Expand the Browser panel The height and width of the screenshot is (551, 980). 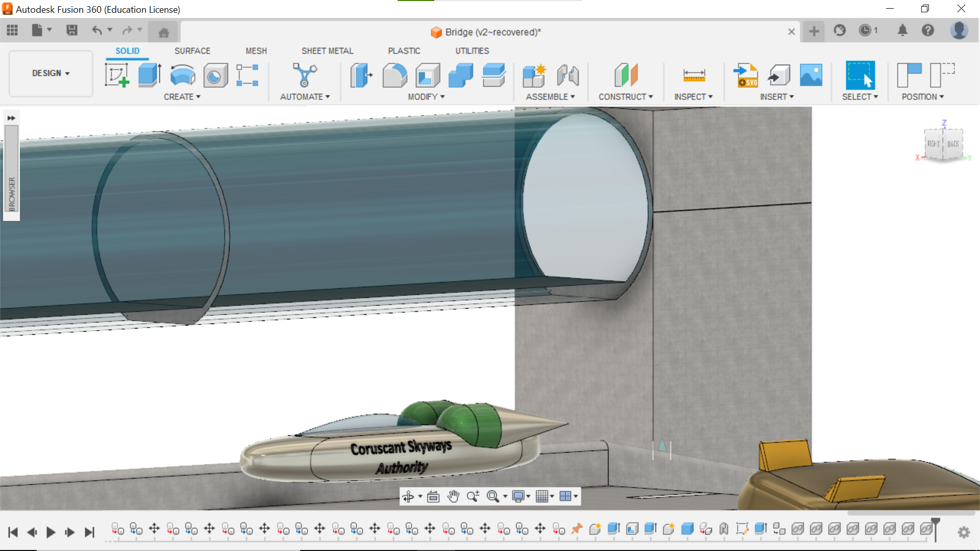pos(11,118)
